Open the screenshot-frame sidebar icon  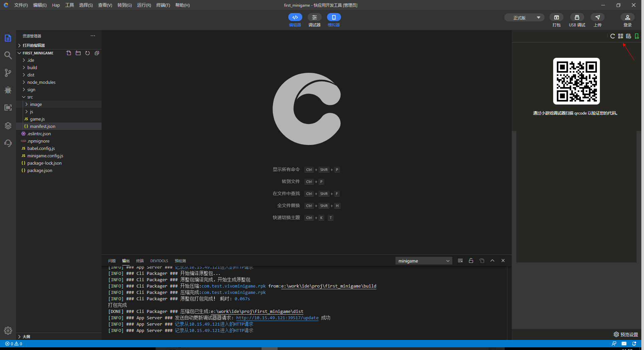[x=8, y=108]
